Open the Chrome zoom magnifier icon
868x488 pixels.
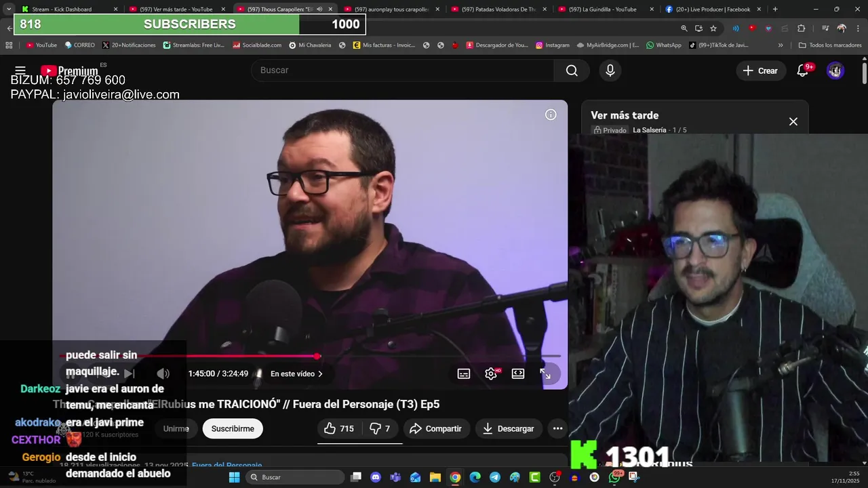(x=684, y=28)
